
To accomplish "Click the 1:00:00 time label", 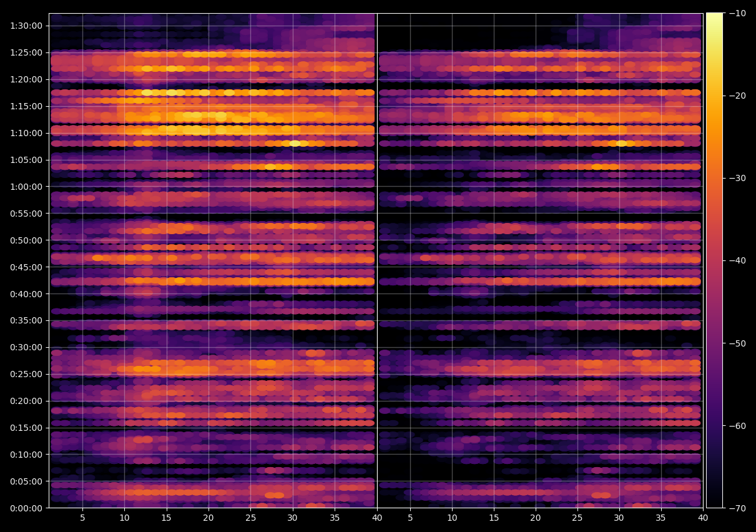I will [x=26, y=187].
